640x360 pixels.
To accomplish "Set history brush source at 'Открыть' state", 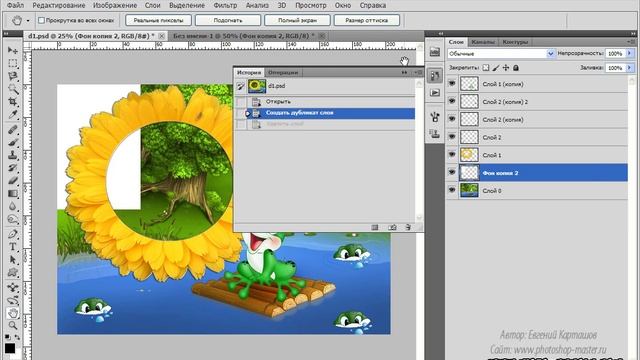I will [x=241, y=101].
